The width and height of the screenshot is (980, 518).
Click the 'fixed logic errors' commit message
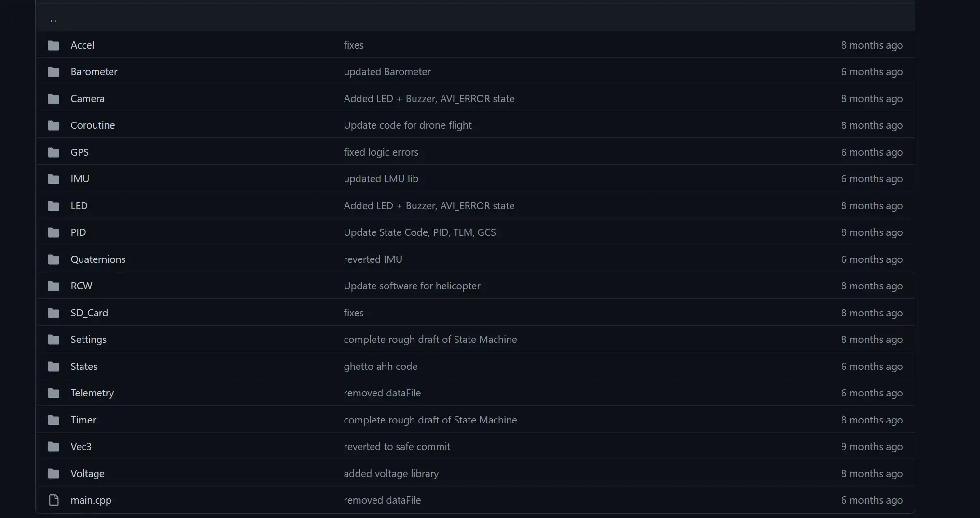pos(381,152)
